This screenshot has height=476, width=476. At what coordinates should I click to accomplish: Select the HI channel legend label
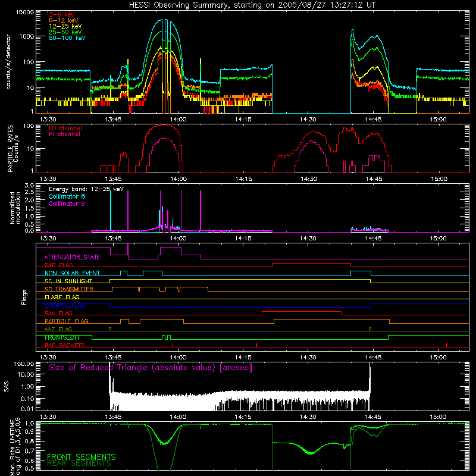(65, 134)
